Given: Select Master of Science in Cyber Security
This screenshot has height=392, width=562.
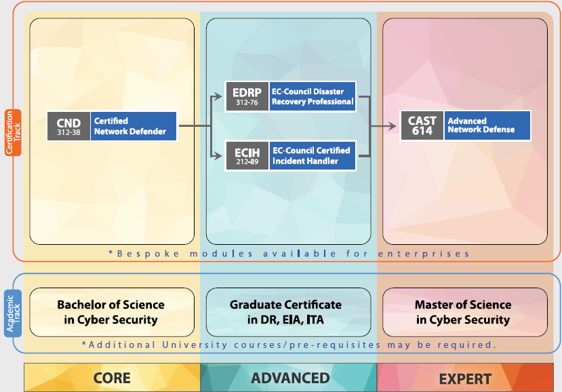Looking at the screenshot, I should (x=464, y=312).
